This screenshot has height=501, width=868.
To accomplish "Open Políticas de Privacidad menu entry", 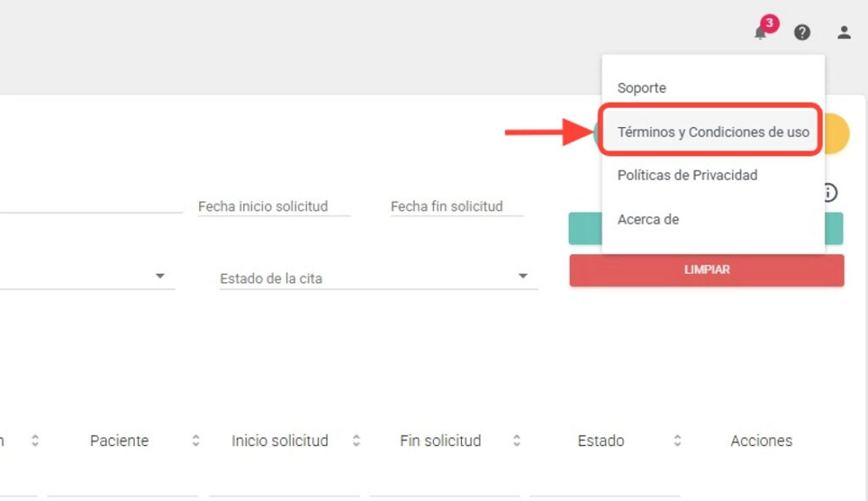I will pos(687,175).
